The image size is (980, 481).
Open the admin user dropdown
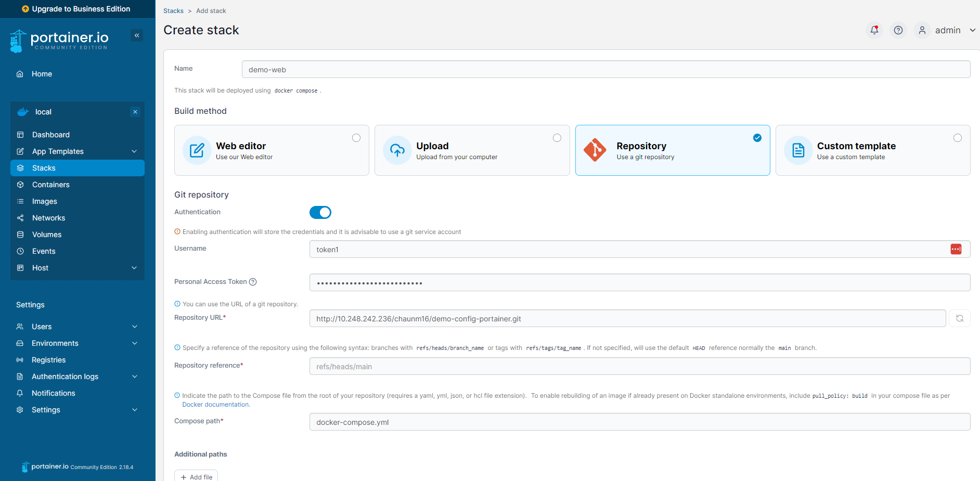pos(947,30)
